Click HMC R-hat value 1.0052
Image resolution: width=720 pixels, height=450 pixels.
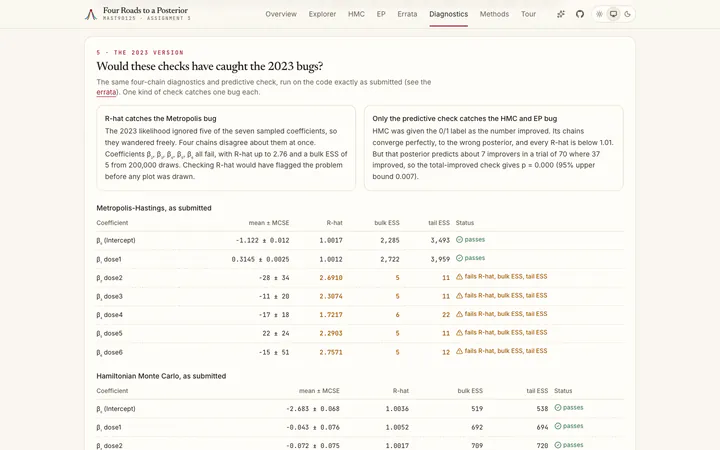[397, 428]
